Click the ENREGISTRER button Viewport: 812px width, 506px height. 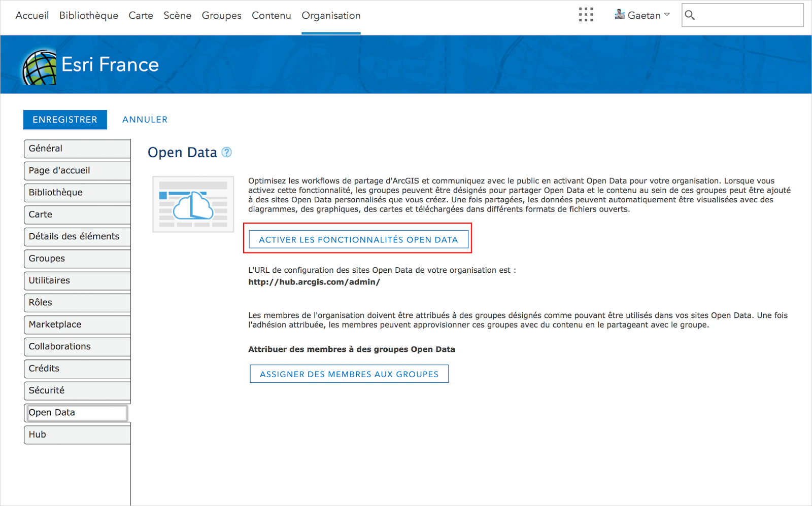pyautogui.click(x=65, y=120)
